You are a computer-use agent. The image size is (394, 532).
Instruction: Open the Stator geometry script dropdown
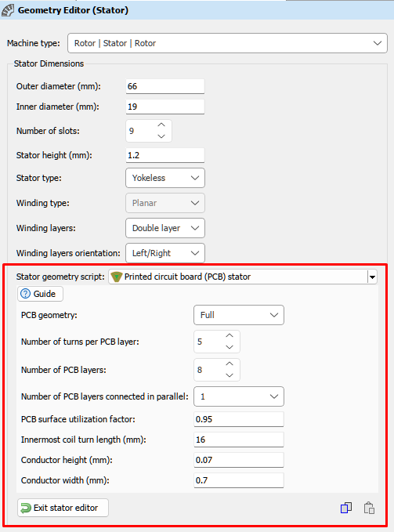[243, 277]
